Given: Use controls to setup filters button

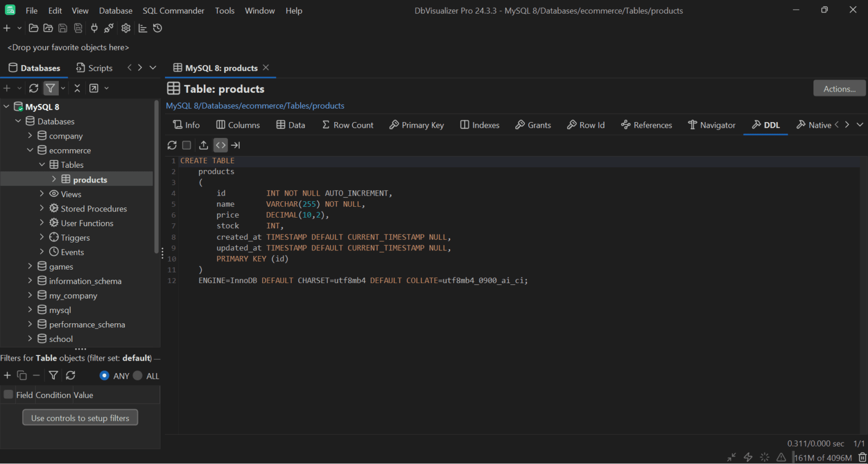Looking at the screenshot, I should pos(80,417).
